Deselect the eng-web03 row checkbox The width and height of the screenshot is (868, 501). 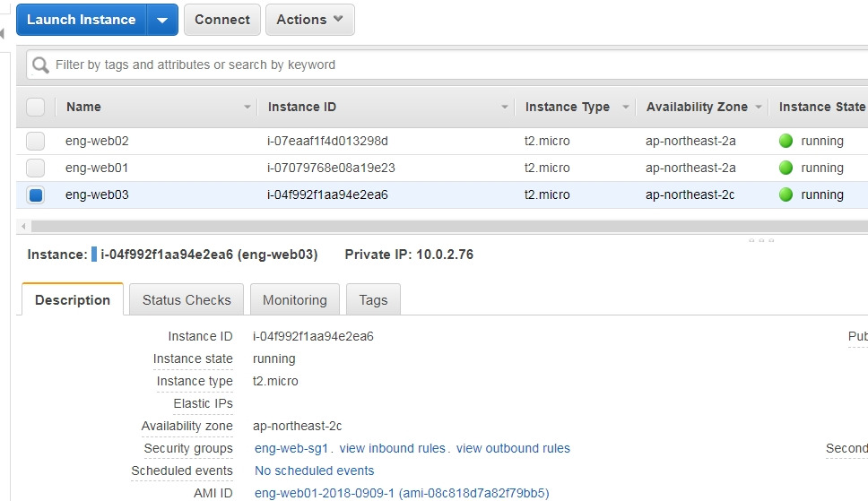point(36,194)
